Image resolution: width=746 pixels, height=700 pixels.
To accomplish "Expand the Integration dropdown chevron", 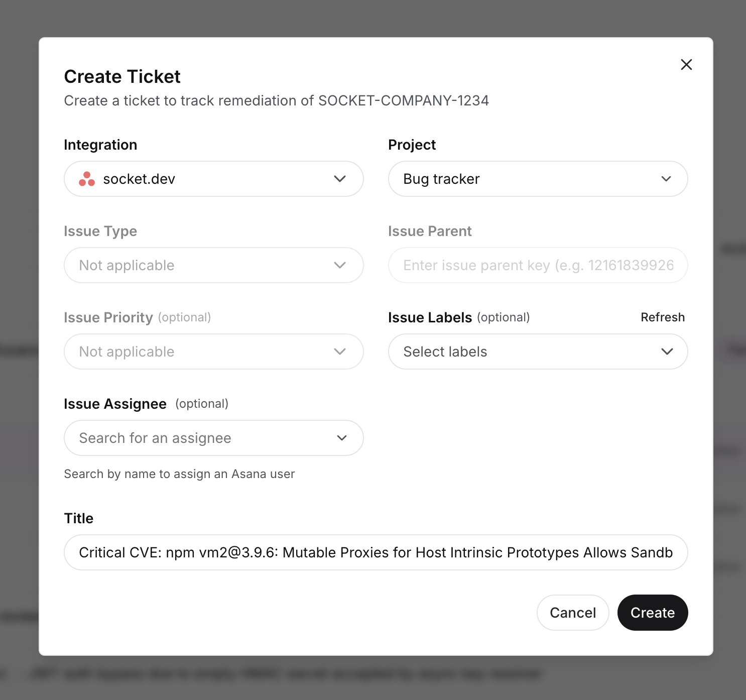I will click(340, 179).
